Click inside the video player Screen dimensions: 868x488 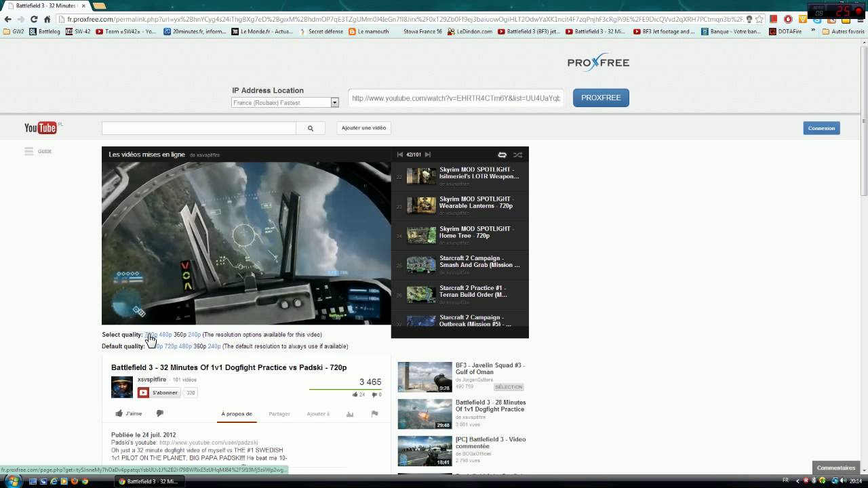246,243
